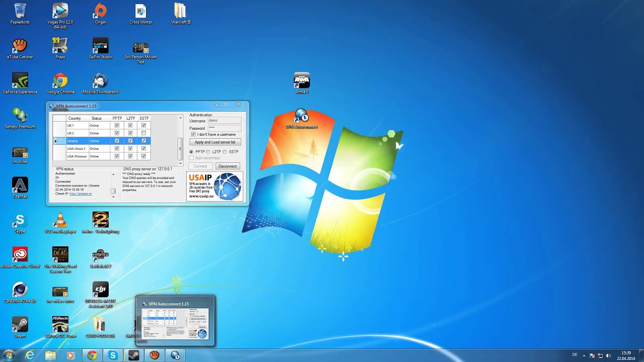Select the VPN Autoconnect desktop shortcut
This screenshot has height=362, width=644.
302,119
